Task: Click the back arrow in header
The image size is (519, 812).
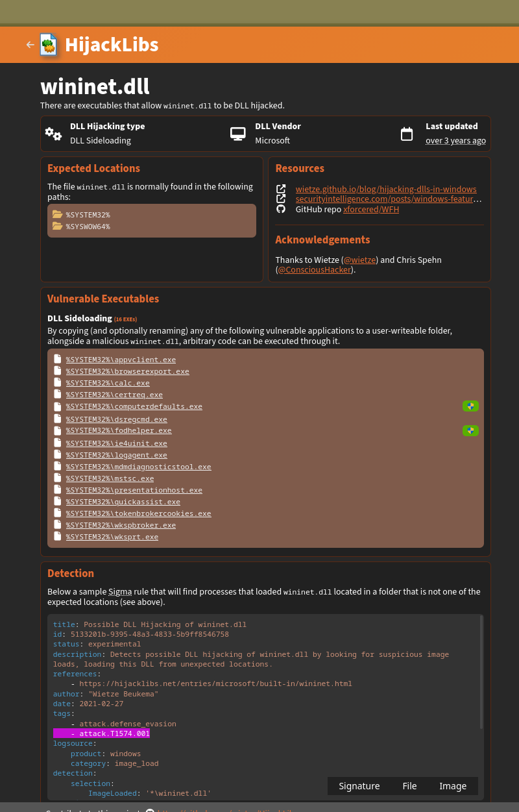Action: click(30, 45)
